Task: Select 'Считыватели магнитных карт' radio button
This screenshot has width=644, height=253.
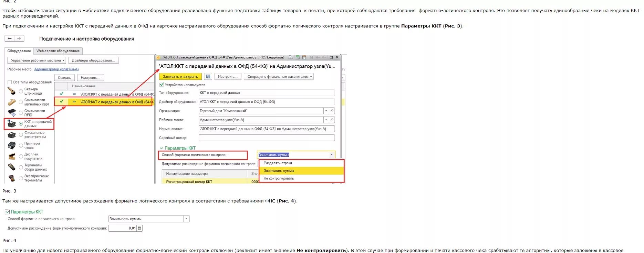Action: (x=21, y=102)
